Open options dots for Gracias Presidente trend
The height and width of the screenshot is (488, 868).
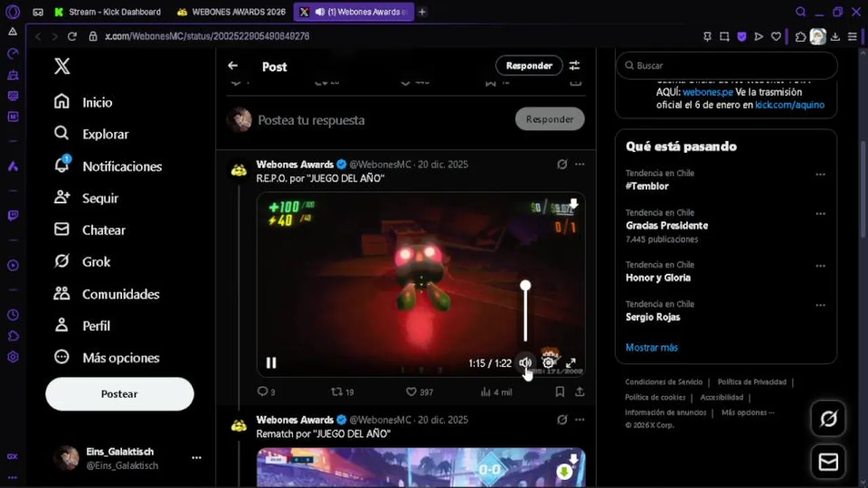pyautogui.click(x=821, y=213)
